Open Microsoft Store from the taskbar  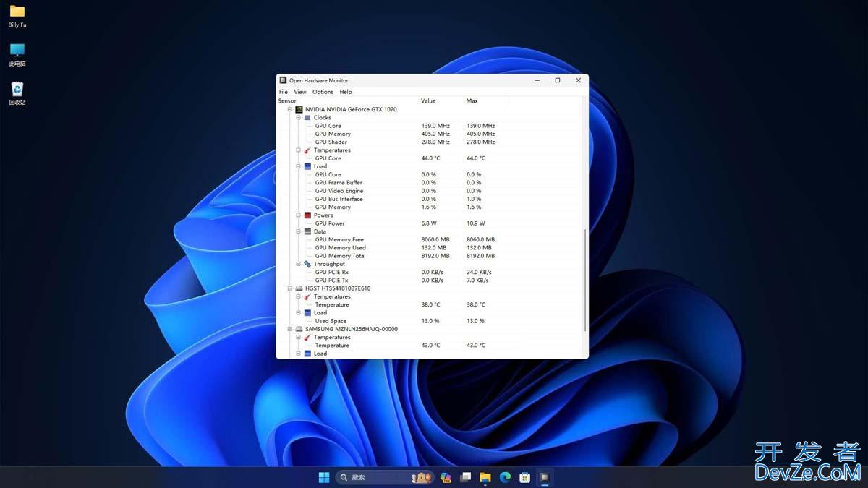click(525, 477)
